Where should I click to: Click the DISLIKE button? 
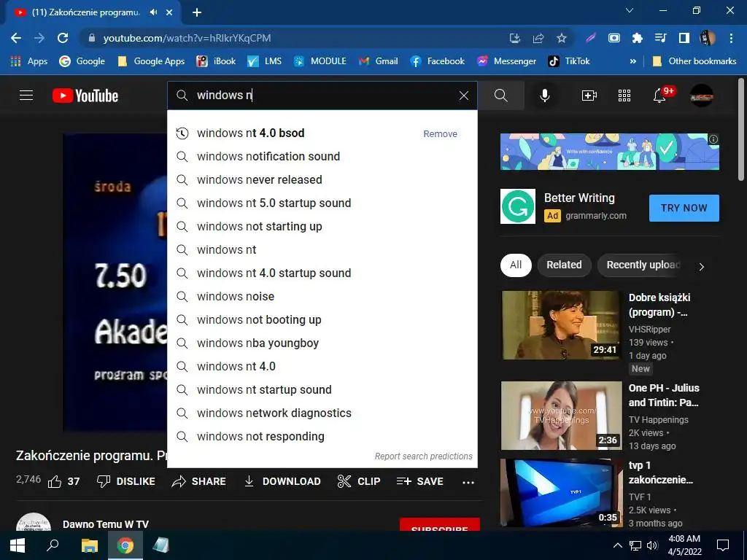(x=126, y=481)
